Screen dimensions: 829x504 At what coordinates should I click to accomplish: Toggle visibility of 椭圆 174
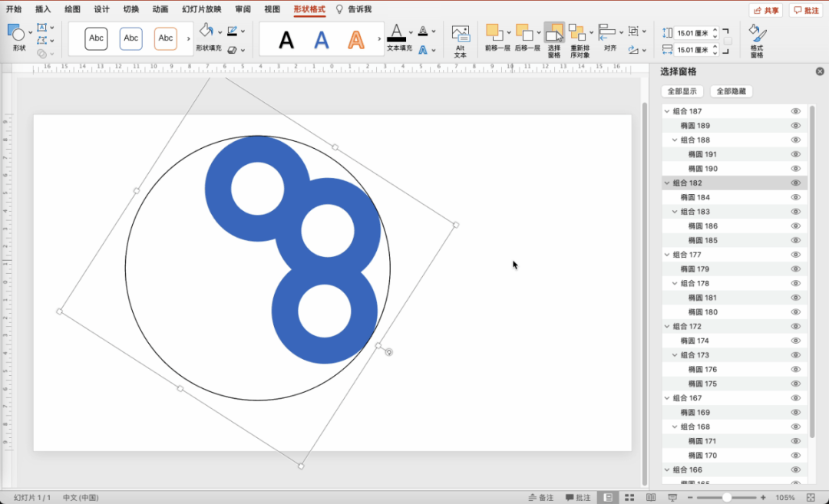pyautogui.click(x=795, y=341)
